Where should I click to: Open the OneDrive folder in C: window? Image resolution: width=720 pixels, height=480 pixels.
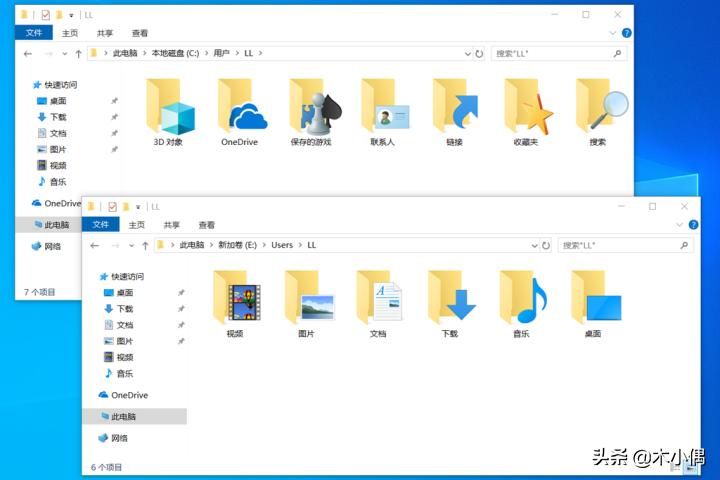point(240,113)
